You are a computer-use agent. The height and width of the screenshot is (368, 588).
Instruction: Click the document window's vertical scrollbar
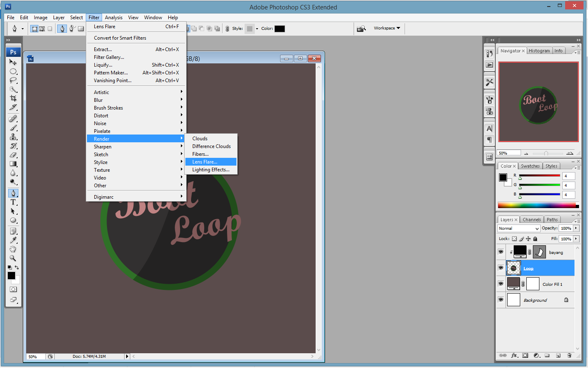click(318, 204)
